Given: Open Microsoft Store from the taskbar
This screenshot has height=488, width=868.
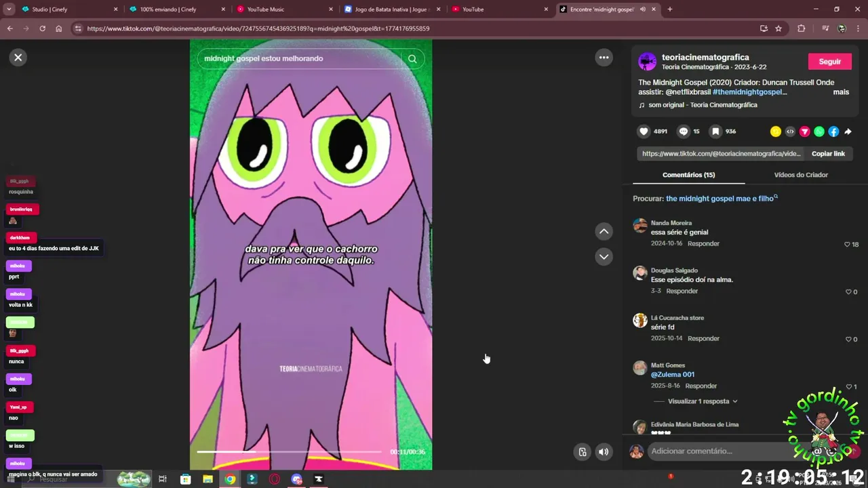Looking at the screenshot, I should tap(185, 479).
